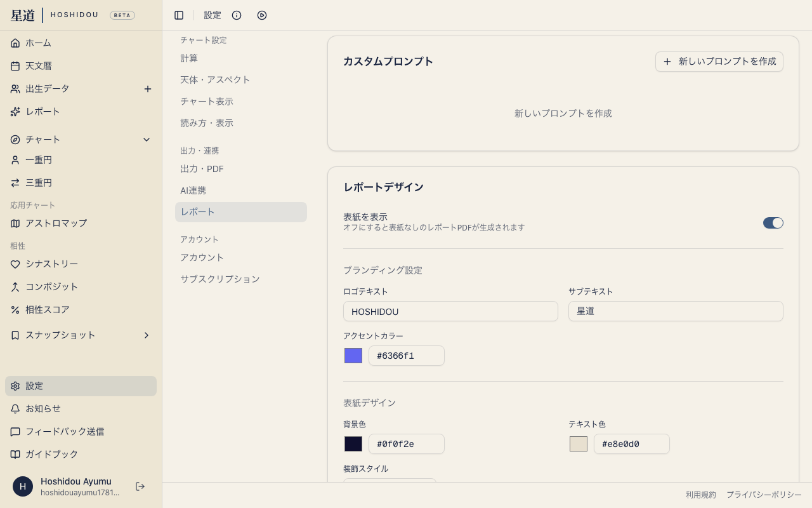The image size is (812, 508).
Task: Add new birth data with plus icon
Action: 148,89
